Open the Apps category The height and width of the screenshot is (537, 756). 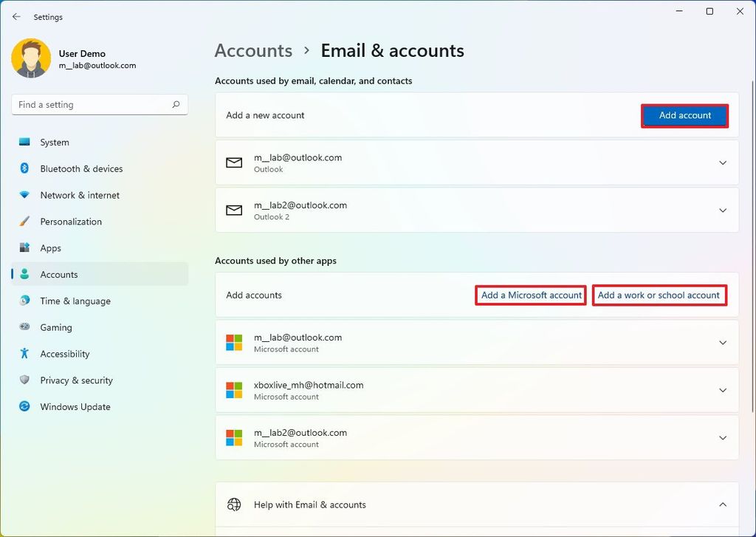click(x=100, y=248)
